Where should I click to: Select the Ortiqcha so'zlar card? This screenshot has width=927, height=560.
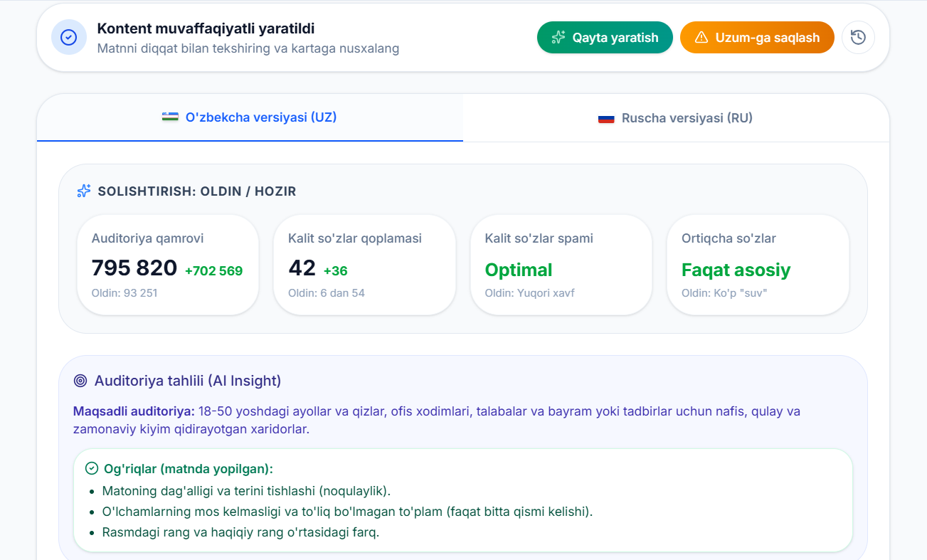758,265
